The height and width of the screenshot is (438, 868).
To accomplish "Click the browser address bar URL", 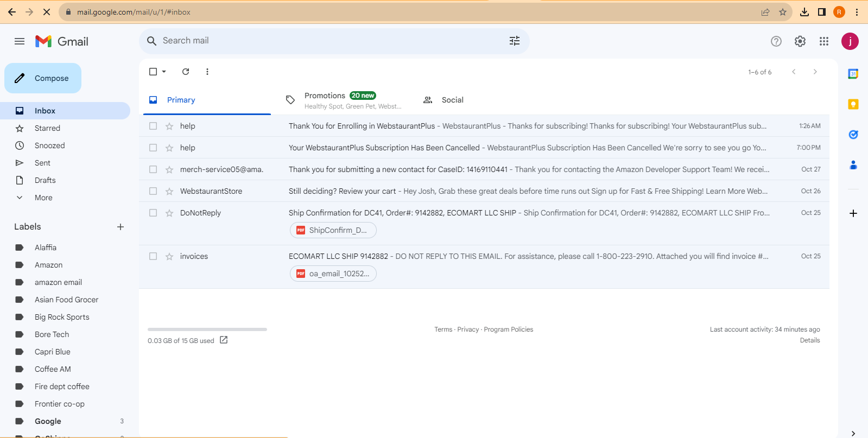I will click(x=134, y=12).
